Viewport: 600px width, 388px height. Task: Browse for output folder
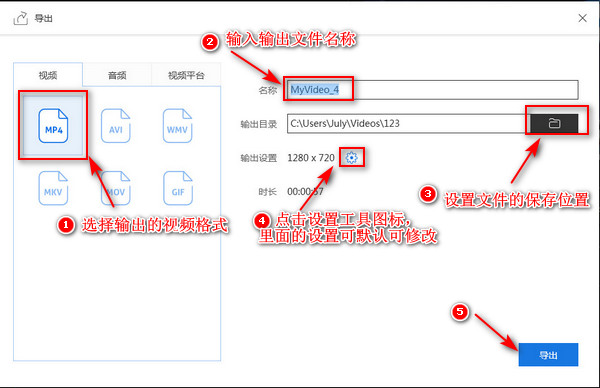(x=554, y=123)
